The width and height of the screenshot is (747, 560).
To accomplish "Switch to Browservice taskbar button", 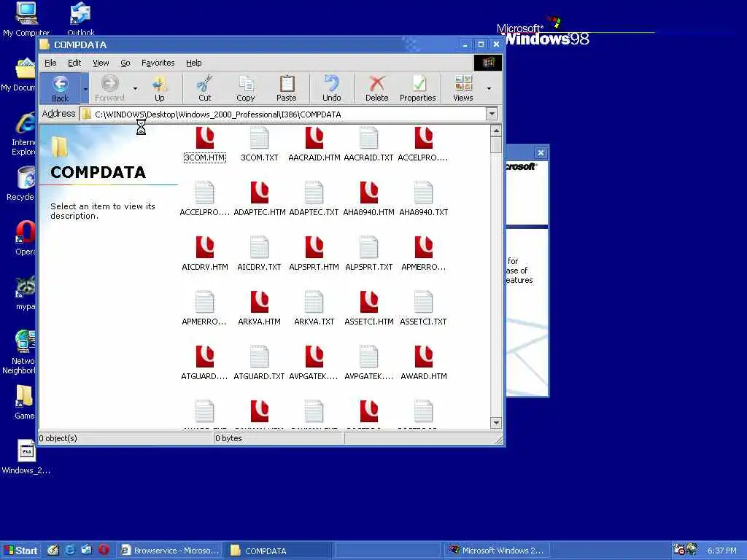I will pos(171,551).
